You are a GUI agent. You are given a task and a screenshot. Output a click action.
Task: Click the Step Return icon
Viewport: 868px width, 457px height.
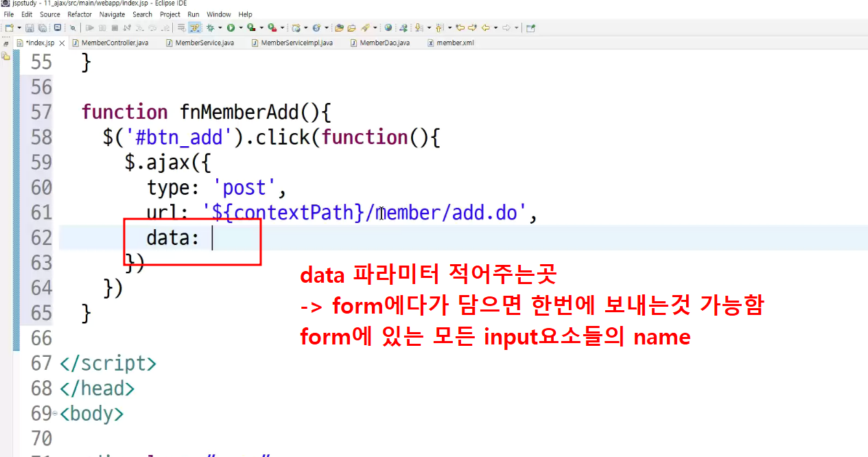(165, 28)
